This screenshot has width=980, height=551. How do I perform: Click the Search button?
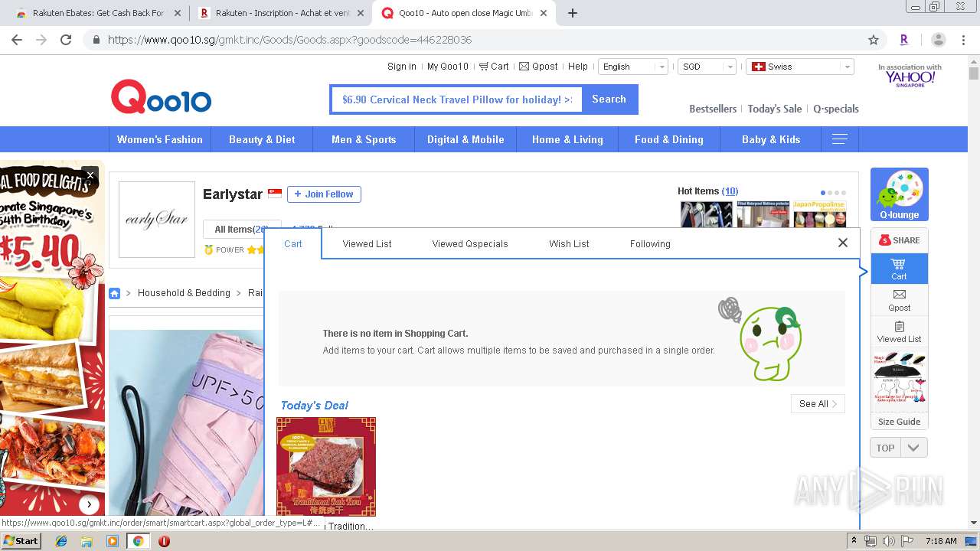tap(609, 99)
